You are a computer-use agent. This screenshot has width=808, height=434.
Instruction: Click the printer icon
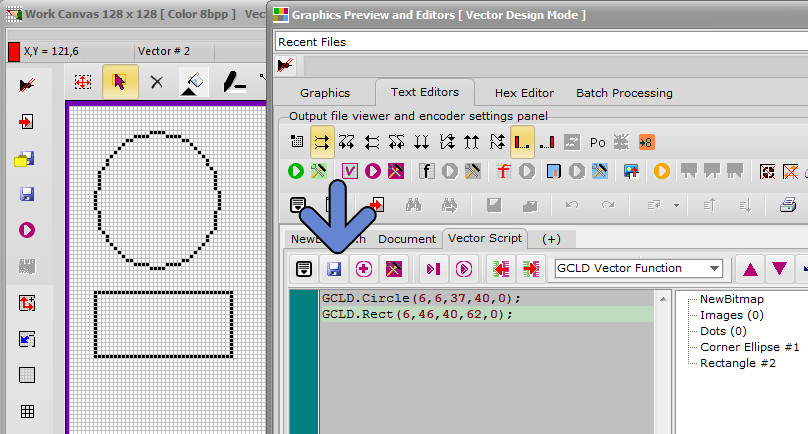tap(788, 205)
